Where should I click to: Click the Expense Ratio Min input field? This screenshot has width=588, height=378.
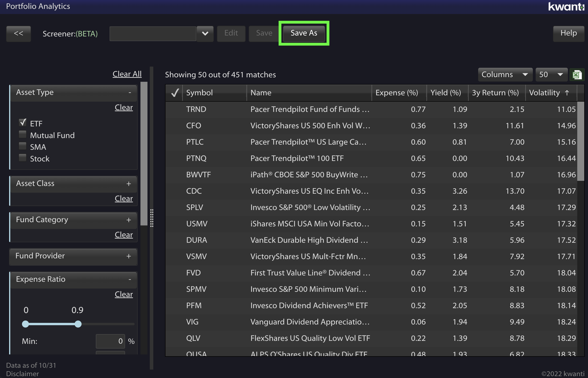coord(110,341)
